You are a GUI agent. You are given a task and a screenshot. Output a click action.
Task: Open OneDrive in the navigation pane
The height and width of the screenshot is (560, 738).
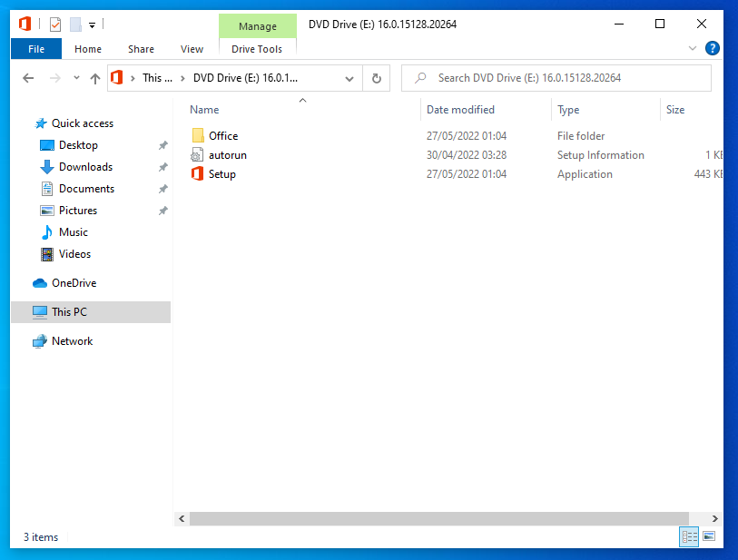74,283
